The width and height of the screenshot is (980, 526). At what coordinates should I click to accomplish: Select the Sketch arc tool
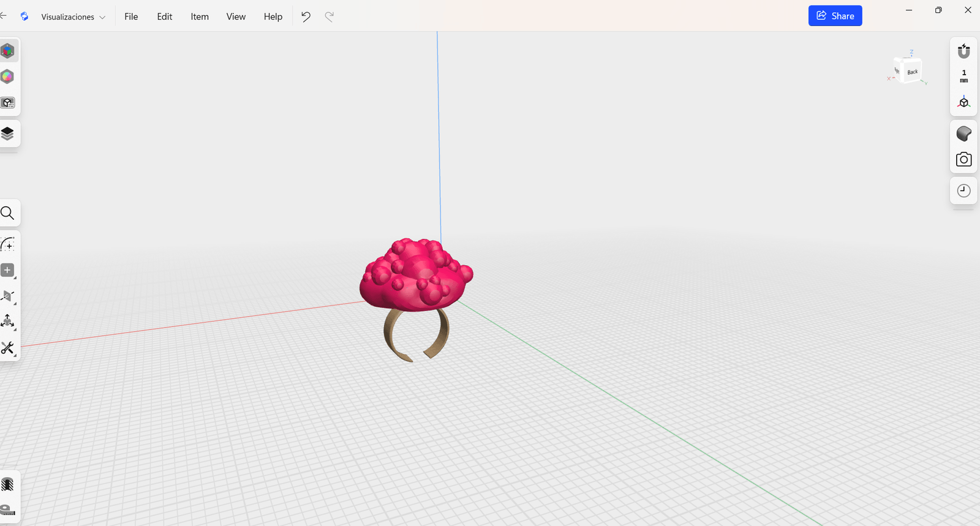(x=7, y=245)
